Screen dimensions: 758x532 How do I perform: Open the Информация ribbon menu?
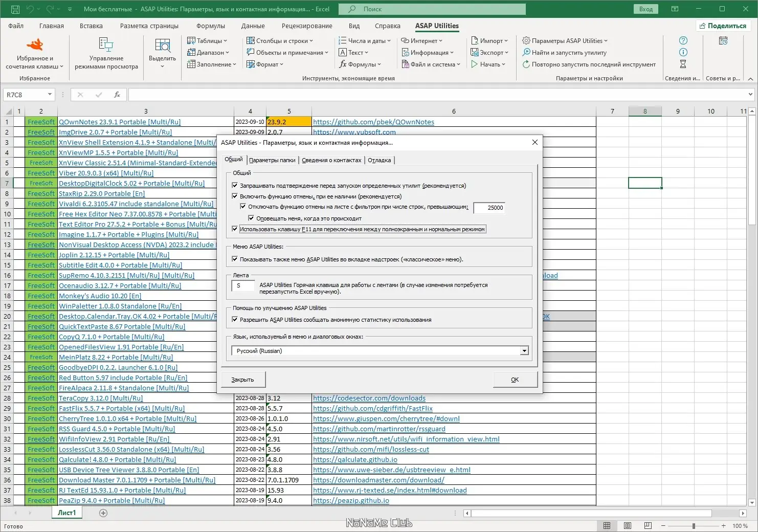pos(427,53)
